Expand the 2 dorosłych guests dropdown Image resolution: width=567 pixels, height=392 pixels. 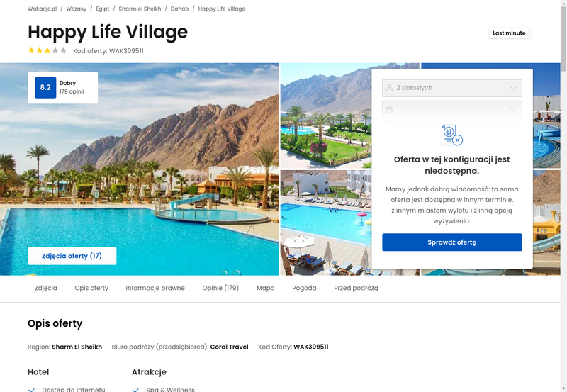pos(452,88)
